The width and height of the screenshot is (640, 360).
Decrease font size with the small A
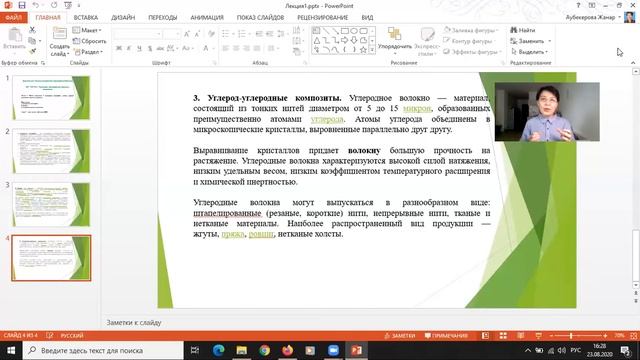[197, 34]
